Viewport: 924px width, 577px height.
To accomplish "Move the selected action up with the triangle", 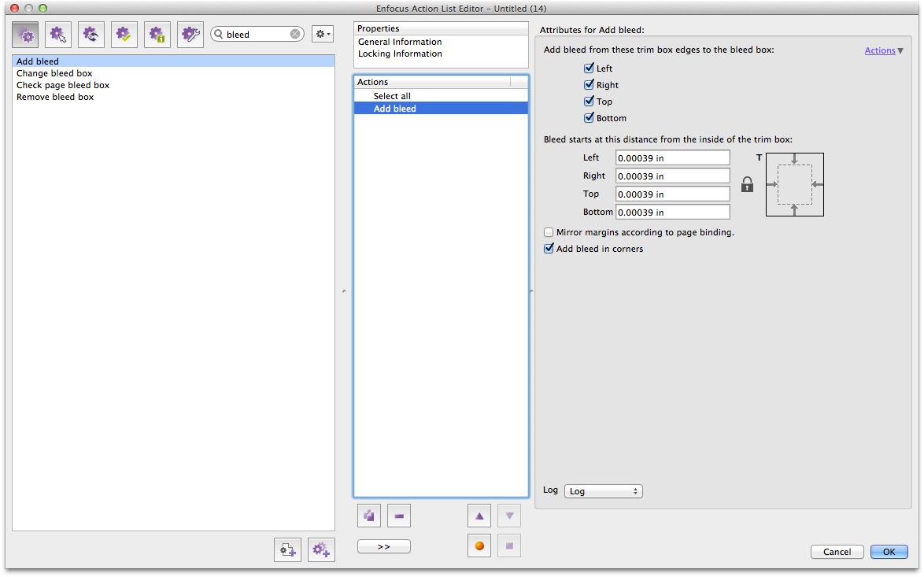I will click(479, 516).
